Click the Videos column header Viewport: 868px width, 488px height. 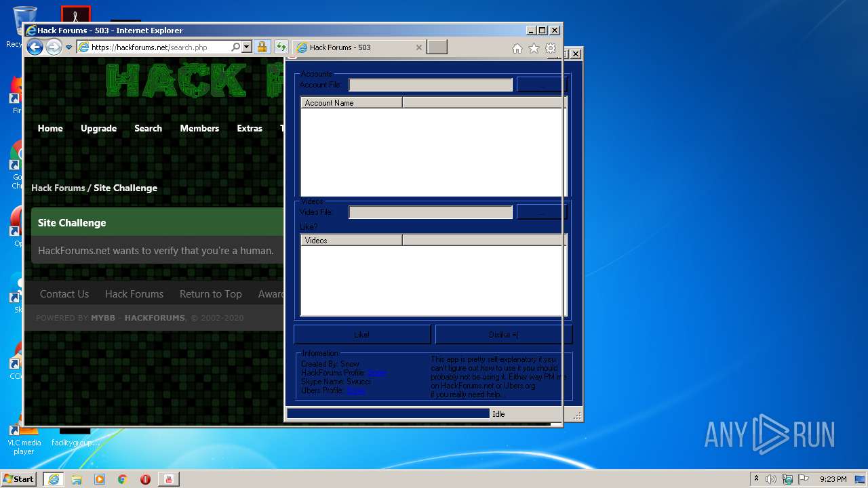point(351,240)
